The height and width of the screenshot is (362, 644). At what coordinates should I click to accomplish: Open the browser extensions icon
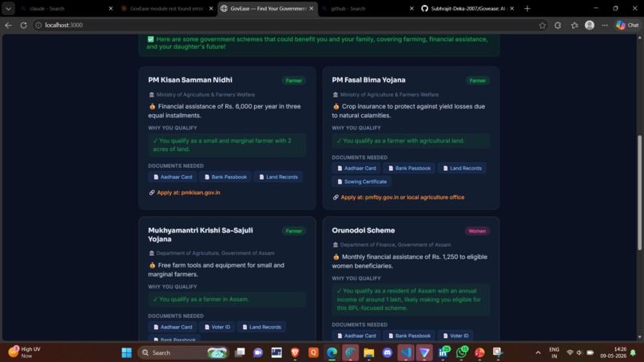[558, 26]
